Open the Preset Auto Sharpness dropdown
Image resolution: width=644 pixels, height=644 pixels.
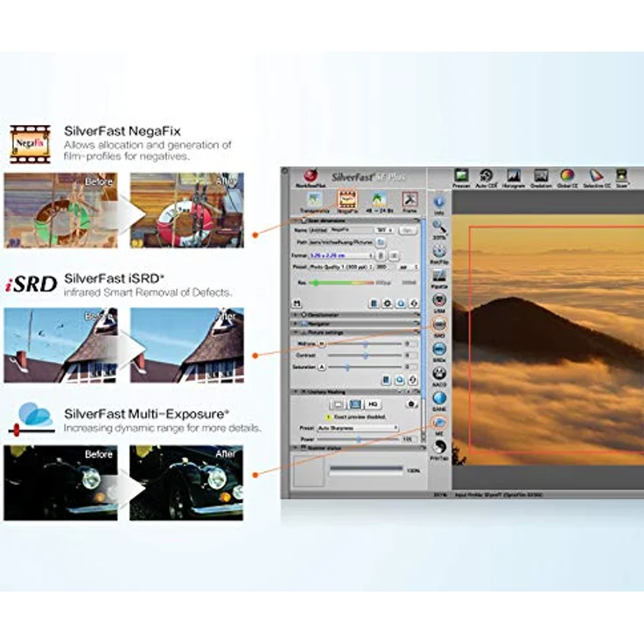click(x=358, y=428)
